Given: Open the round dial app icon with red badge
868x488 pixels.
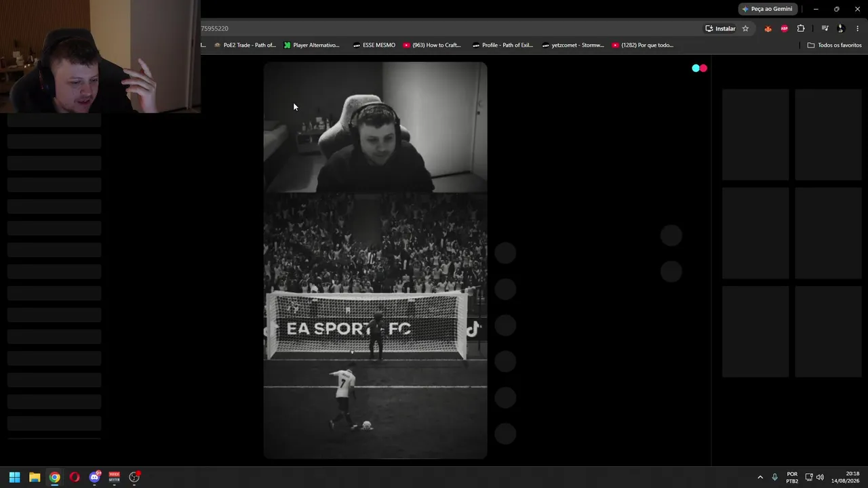Looking at the screenshot, I should click(134, 477).
